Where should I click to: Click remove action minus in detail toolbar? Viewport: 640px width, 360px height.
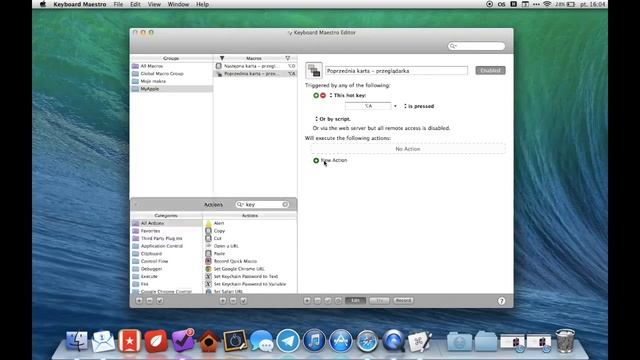tap(318, 300)
